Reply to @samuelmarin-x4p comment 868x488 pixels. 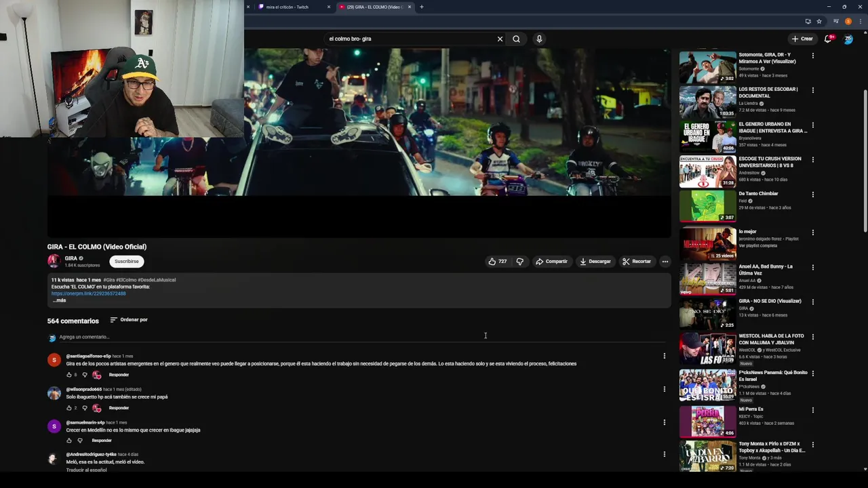coord(102,441)
